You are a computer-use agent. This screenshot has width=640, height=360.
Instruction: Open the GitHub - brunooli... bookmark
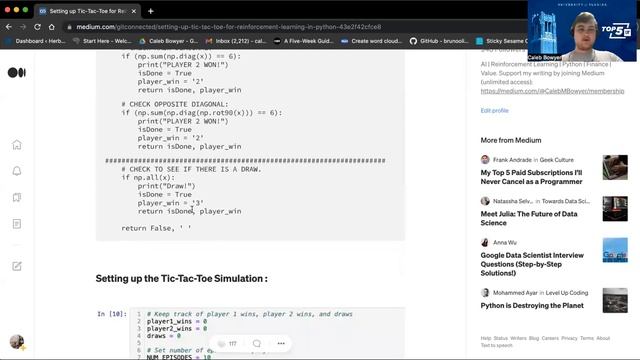pyautogui.click(x=439, y=41)
